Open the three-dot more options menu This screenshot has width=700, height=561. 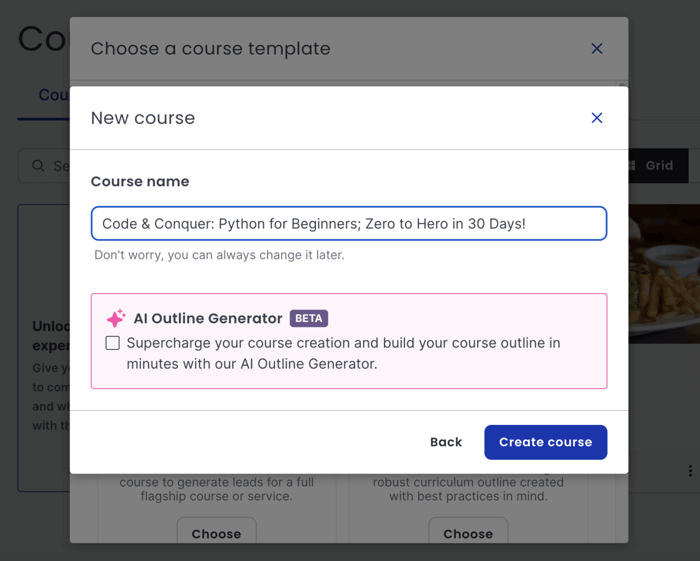690,471
